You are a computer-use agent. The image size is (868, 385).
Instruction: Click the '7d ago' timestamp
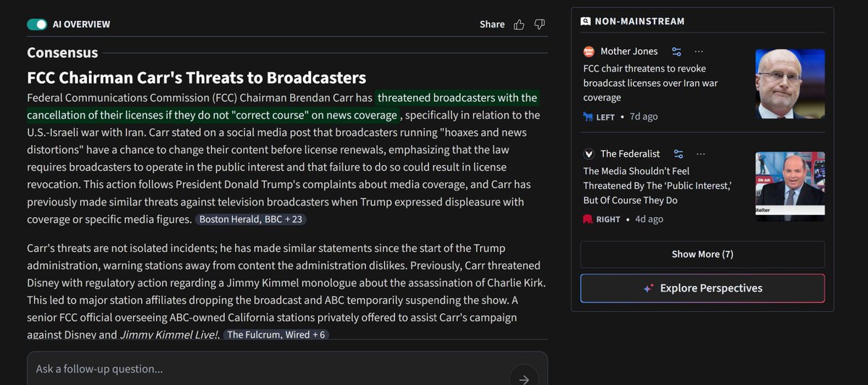click(644, 117)
